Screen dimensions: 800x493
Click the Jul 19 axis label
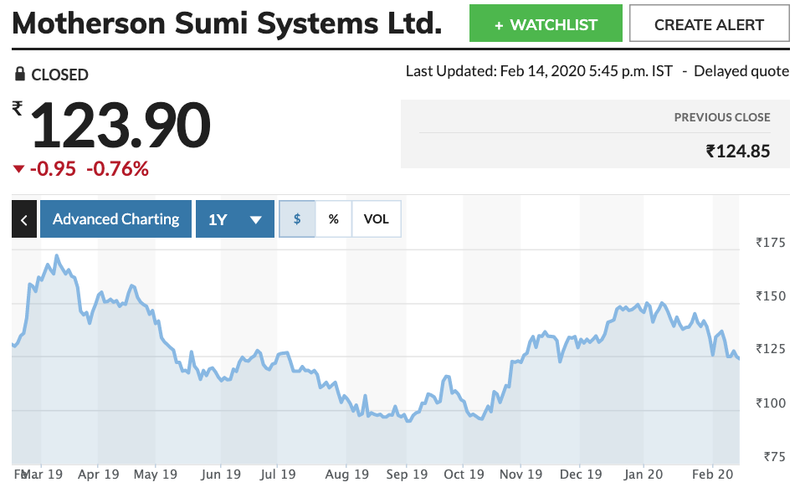click(x=278, y=474)
